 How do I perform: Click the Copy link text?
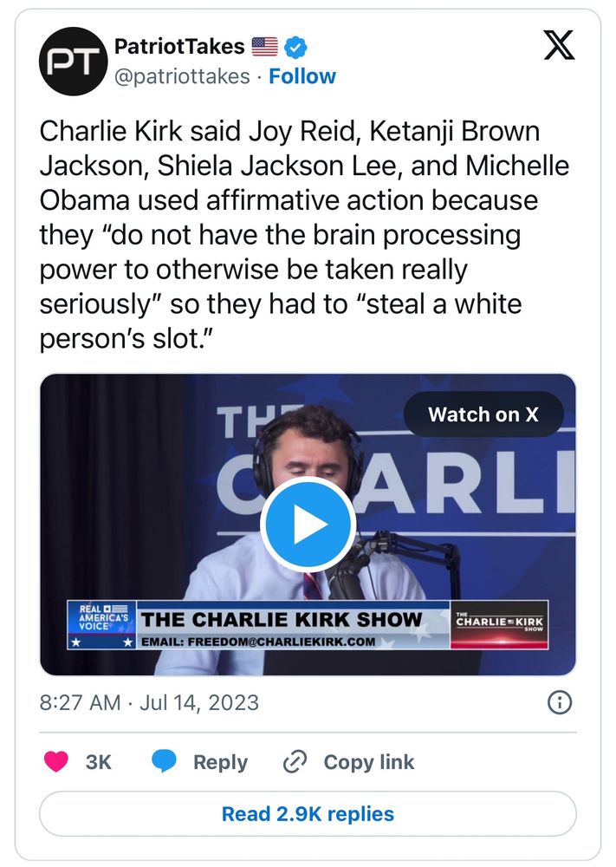click(369, 762)
